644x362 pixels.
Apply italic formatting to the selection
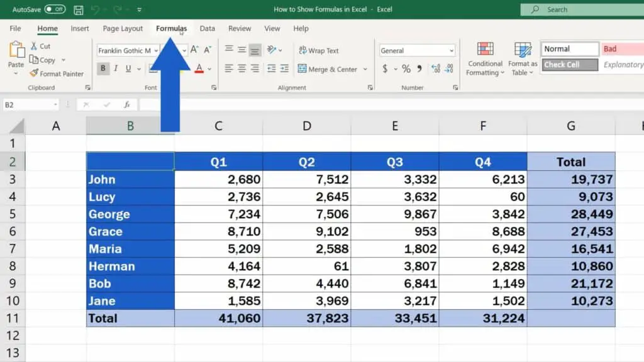(x=116, y=69)
